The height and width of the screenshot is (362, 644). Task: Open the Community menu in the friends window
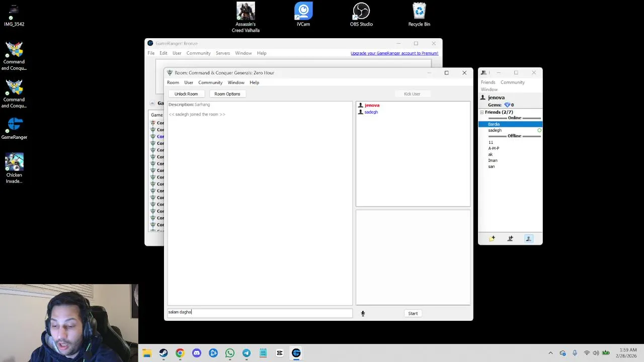tap(513, 82)
